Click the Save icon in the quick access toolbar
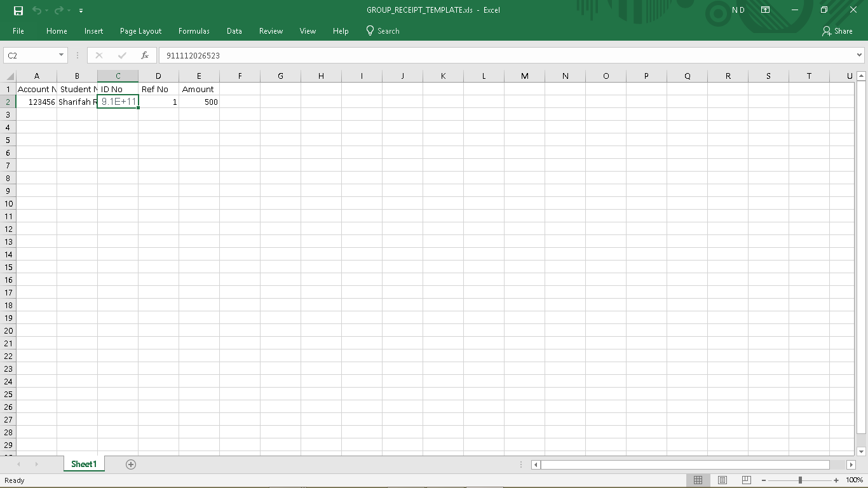Image resolution: width=868 pixels, height=488 pixels. (18, 10)
